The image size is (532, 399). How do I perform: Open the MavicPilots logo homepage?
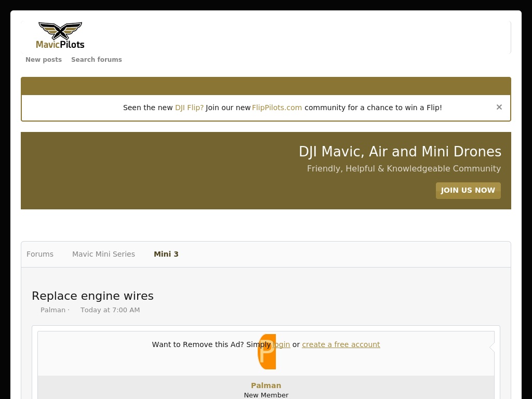tap(60, 35)
